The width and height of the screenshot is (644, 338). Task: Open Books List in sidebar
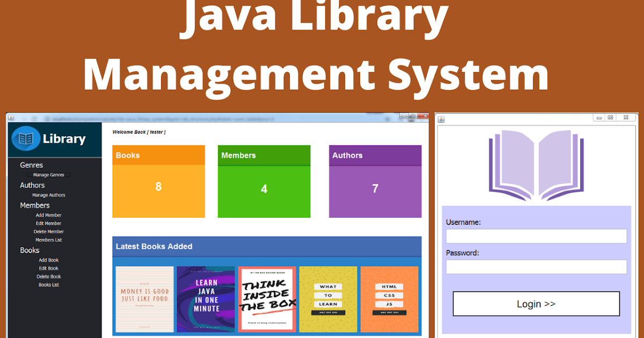click(49, 285)
